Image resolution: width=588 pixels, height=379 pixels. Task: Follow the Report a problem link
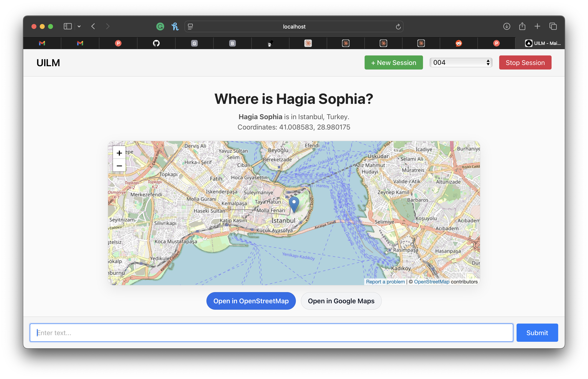[385, 282]
